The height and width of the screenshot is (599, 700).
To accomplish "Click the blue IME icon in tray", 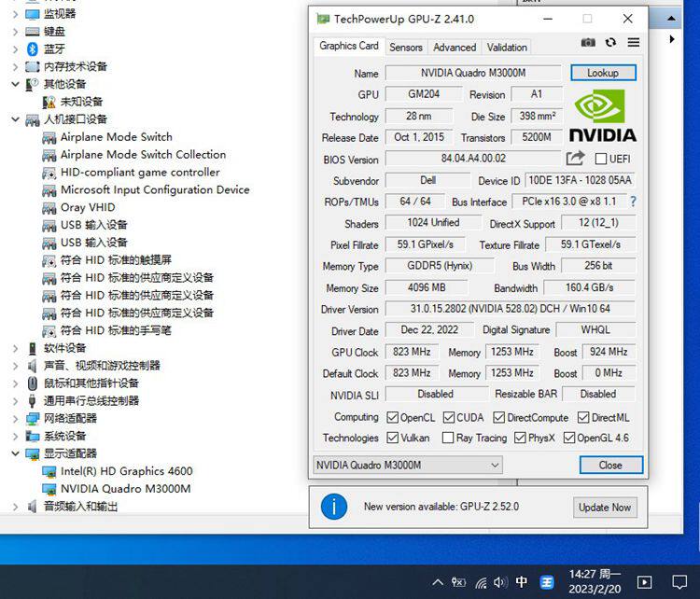I will coord(546,582).
